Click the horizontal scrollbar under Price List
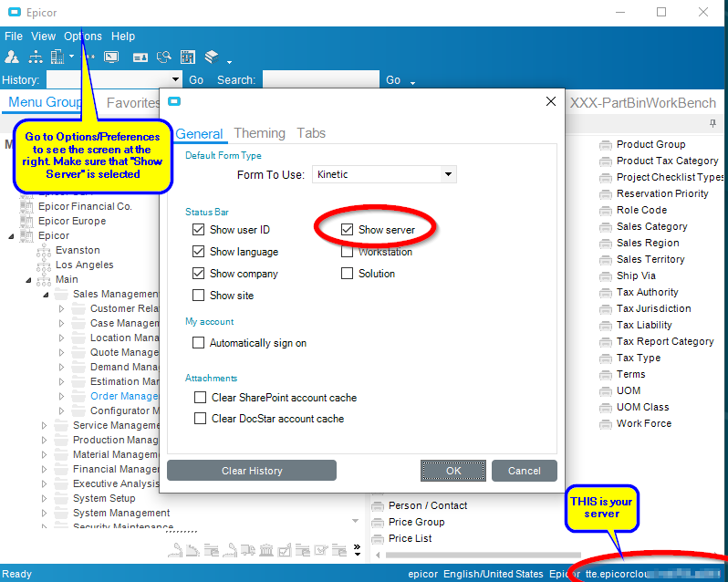This screenshot has width=728, height=582. point(483,555)
